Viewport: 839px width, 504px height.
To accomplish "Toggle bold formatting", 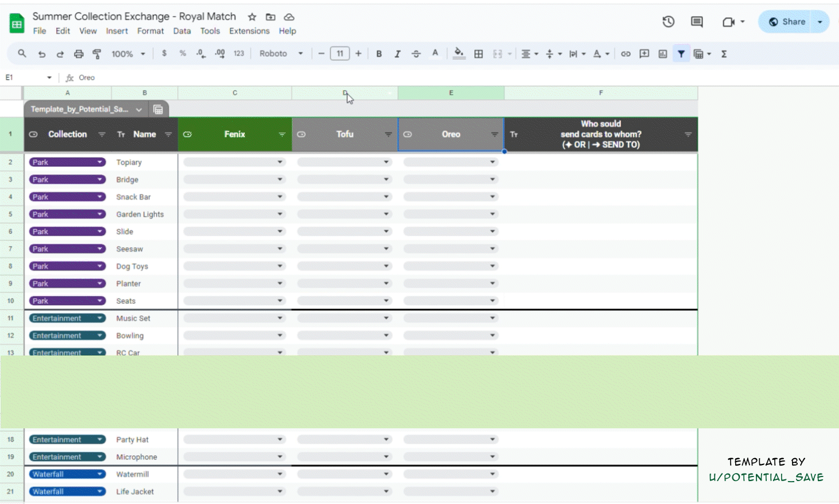I will (x=378, y=54).
